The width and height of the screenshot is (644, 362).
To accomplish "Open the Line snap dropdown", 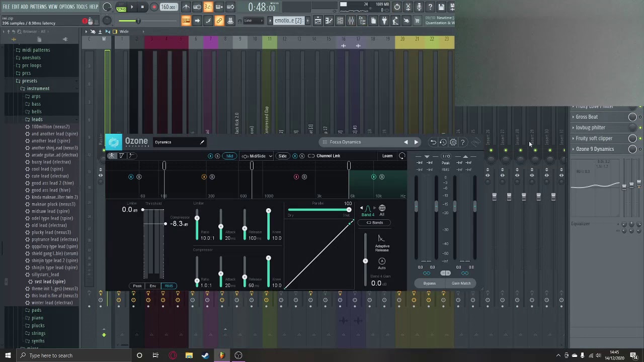I will coord(254,21).
